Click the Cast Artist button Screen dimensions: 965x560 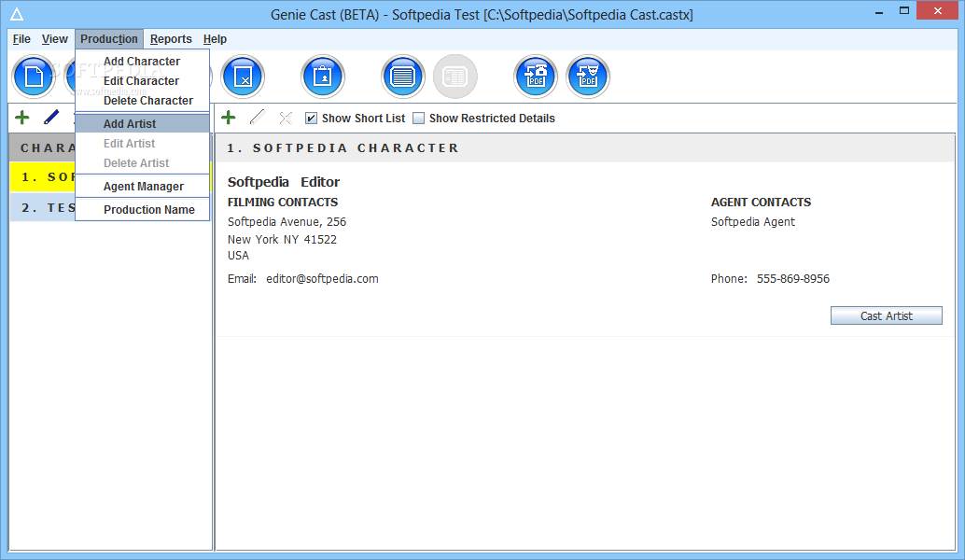coord(887,315)
